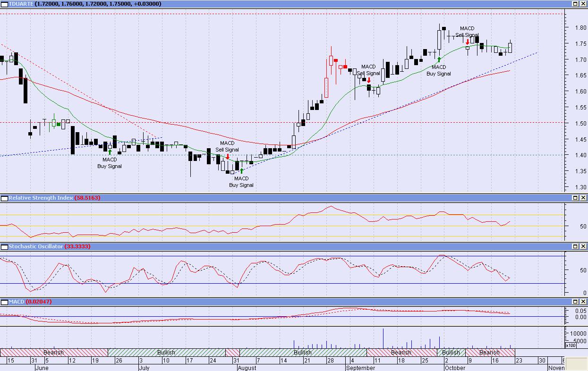588x371 pixels.
Task: Select the green buy arrow in late June
Action: (110, 152)
